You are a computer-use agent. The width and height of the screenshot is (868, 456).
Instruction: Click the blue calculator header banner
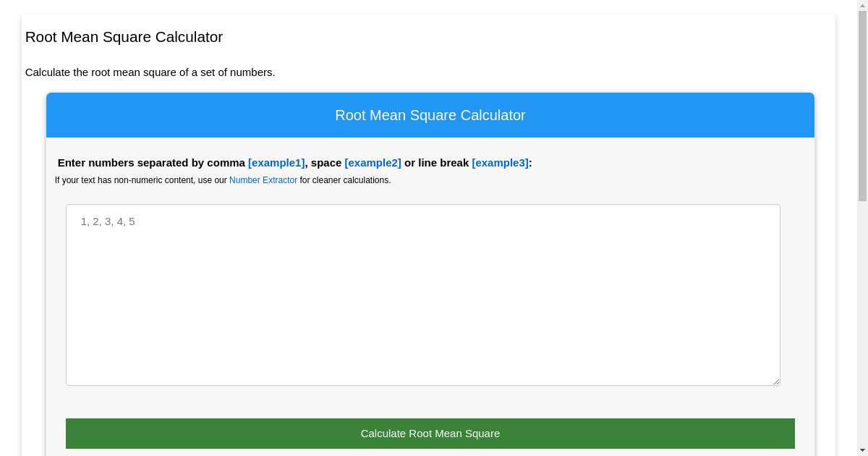pos(430,115)
